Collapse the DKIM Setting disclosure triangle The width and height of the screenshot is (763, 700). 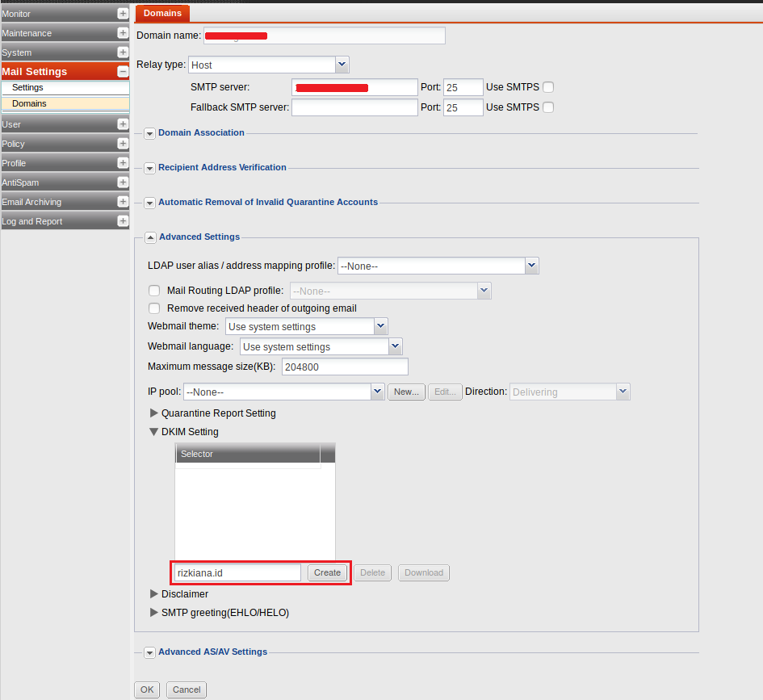tap(154, 431)
